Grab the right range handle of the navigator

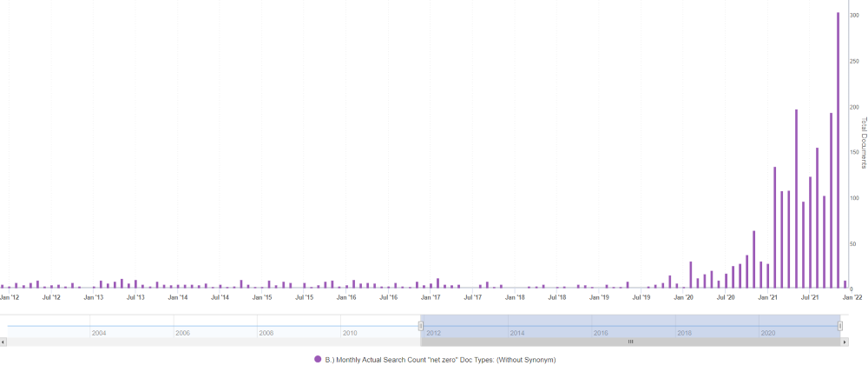click(x=840, y=326)
